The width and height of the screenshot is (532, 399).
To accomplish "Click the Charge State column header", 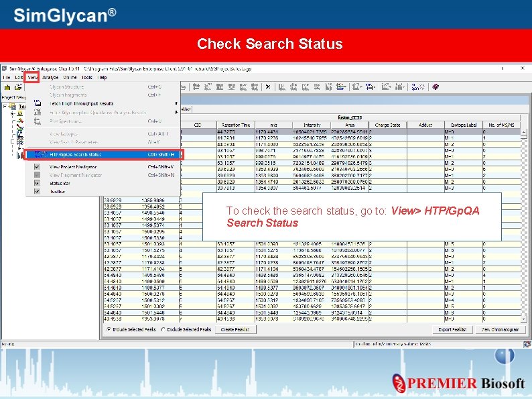I will 388,125.
